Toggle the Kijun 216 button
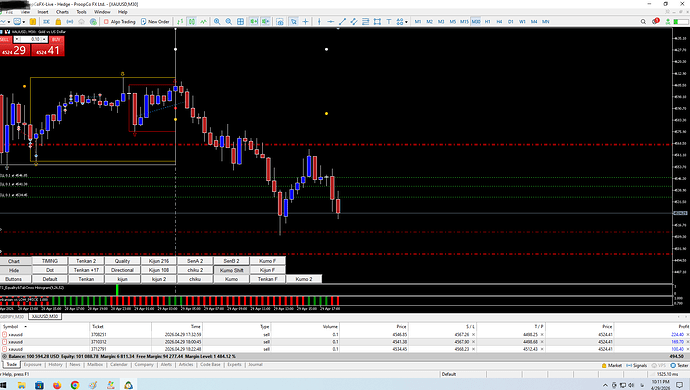The height and width of the screenshot is (390, 690). pos(159,261)
